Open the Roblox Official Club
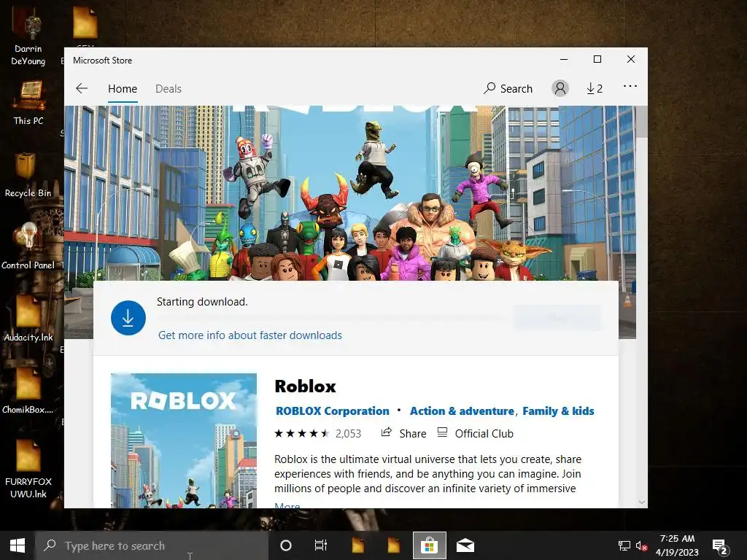The height and width of the screenshot is (560, 747). 475,433
